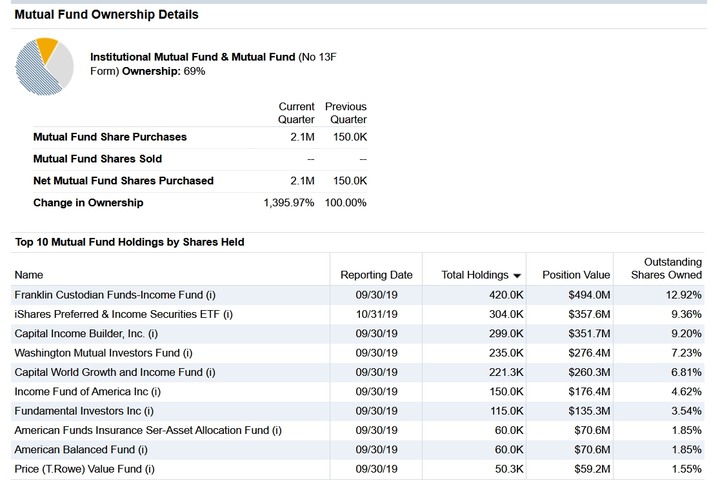Click the Name column header
The width and height of the screenshot is (720, 481).
tap(29, 275)
